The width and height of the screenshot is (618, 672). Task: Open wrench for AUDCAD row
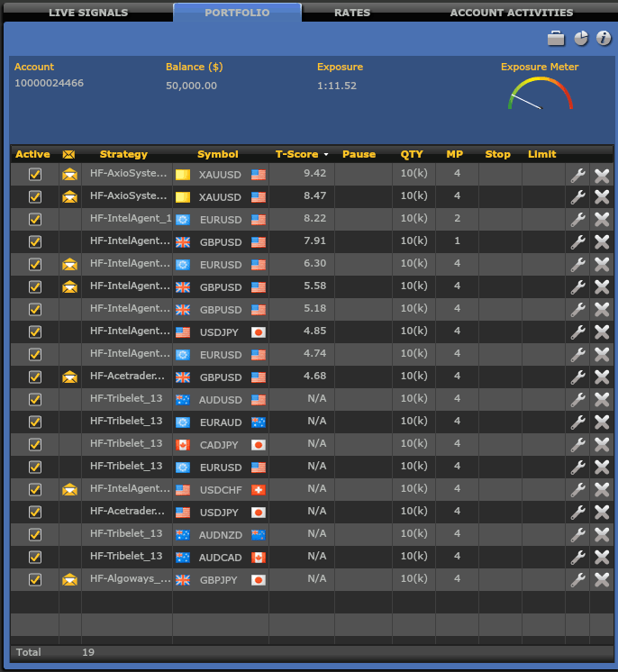[x=577, y=557]
